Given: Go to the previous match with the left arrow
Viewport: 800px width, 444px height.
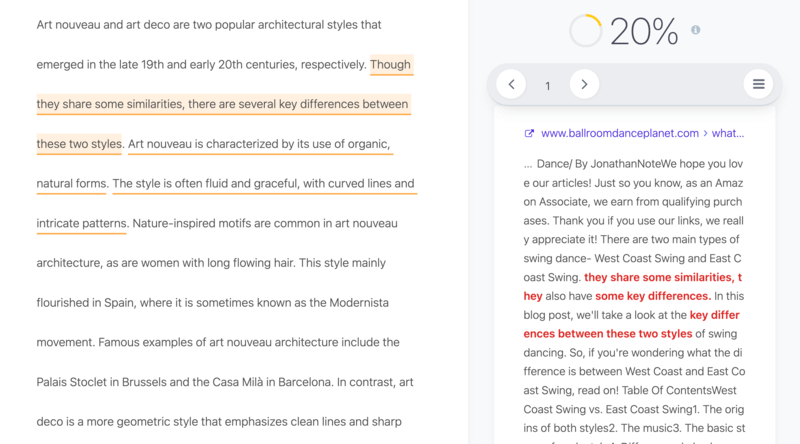Looking at the screenshot, I should pyautogui.click(x=511, y=84).
